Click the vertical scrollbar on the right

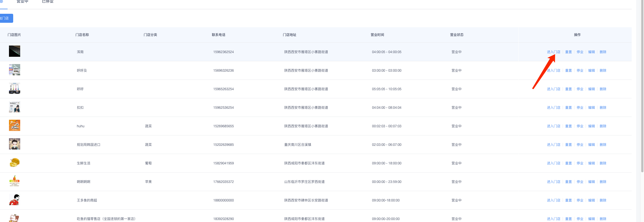[642, 84]
